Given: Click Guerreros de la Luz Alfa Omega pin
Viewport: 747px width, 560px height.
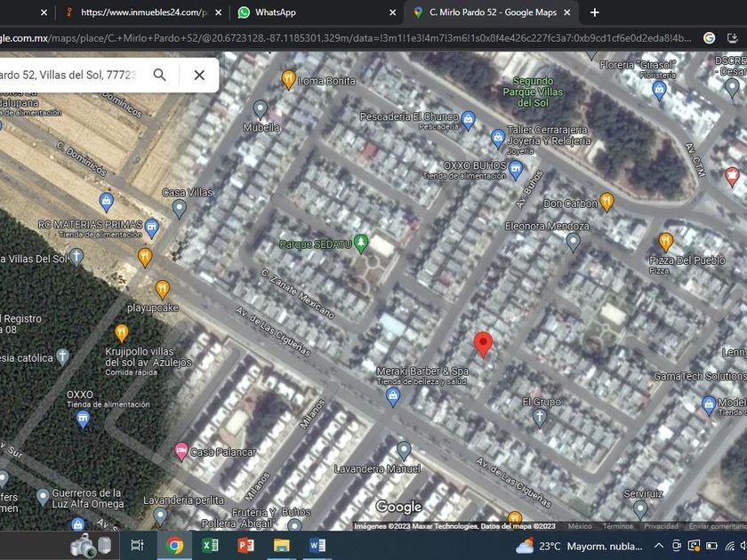Looking at the screenshot, I should [43, 498].
